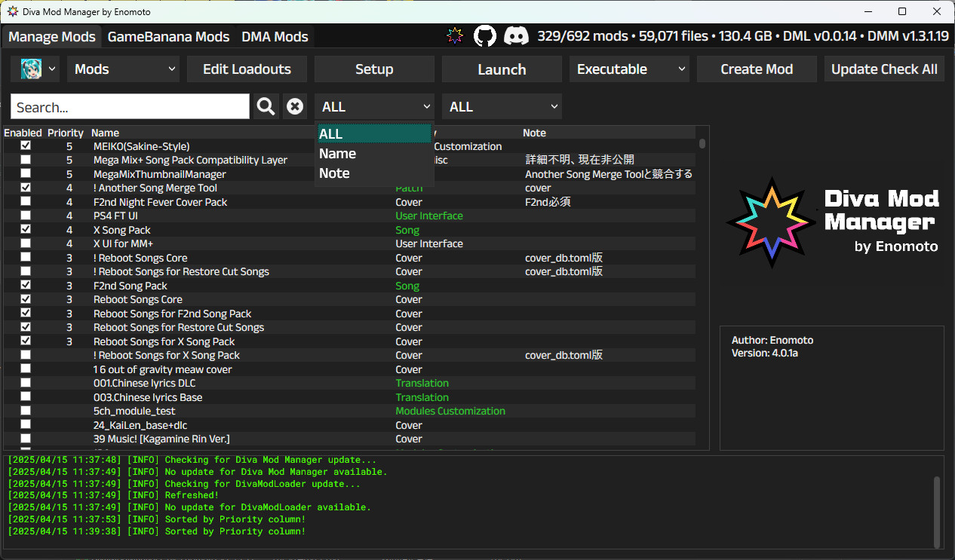This screenshot has height=560, width=955.
Task: Switch to the GameBanana Mods tab
Action: (168, 36)
